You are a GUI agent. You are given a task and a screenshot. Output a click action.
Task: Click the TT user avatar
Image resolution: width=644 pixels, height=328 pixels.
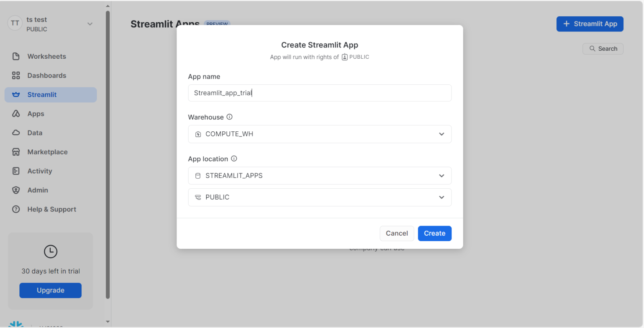pos(15,23)
